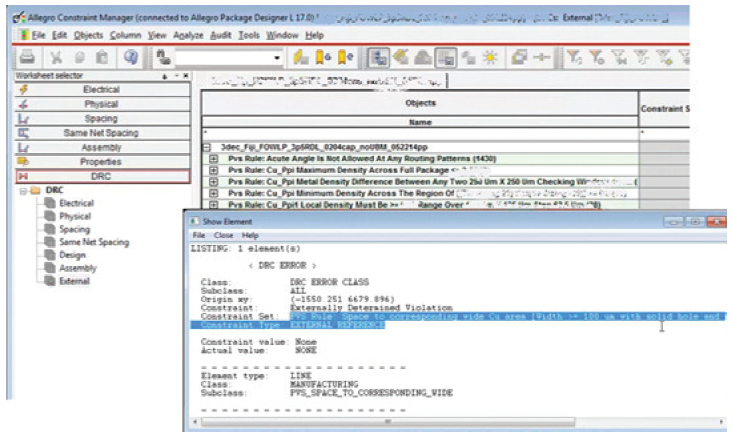This screenshot has height=434, width=734.
Task: Open the toolbar search combo dropdown arrow
Action: click(277, 58)
